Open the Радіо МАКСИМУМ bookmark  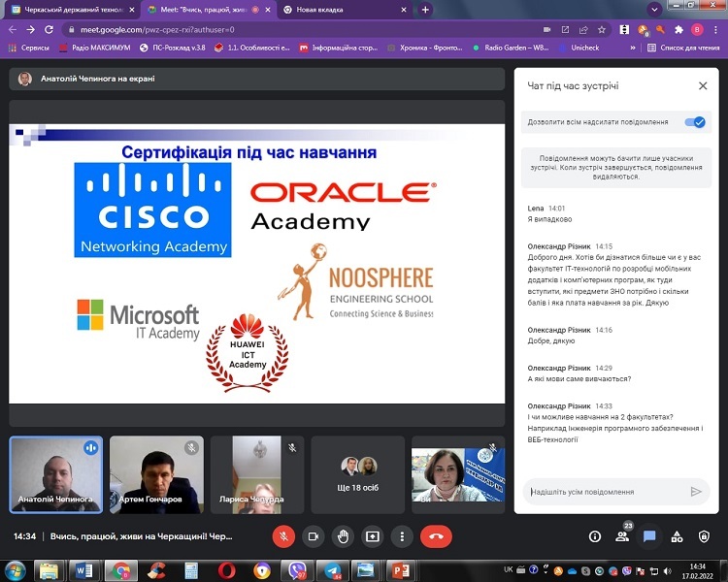95,48
